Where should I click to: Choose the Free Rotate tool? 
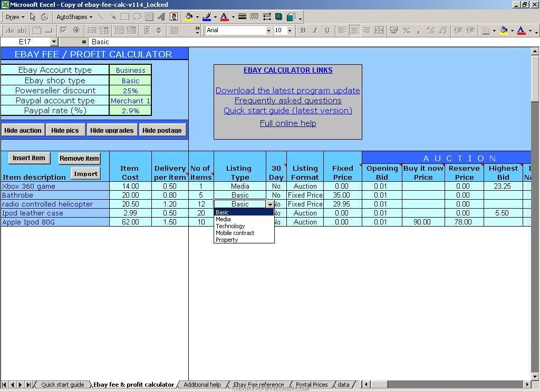[45, 17]
